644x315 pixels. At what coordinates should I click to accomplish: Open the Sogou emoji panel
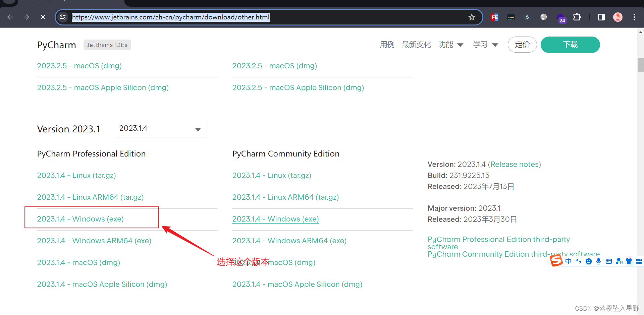pyautogui.click(x=589, y=261)
